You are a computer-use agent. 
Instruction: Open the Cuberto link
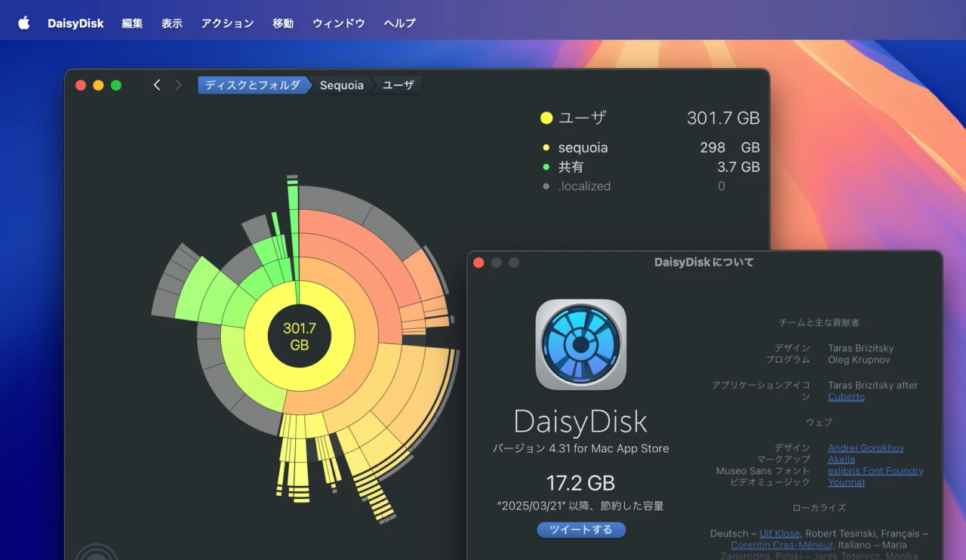845,396
